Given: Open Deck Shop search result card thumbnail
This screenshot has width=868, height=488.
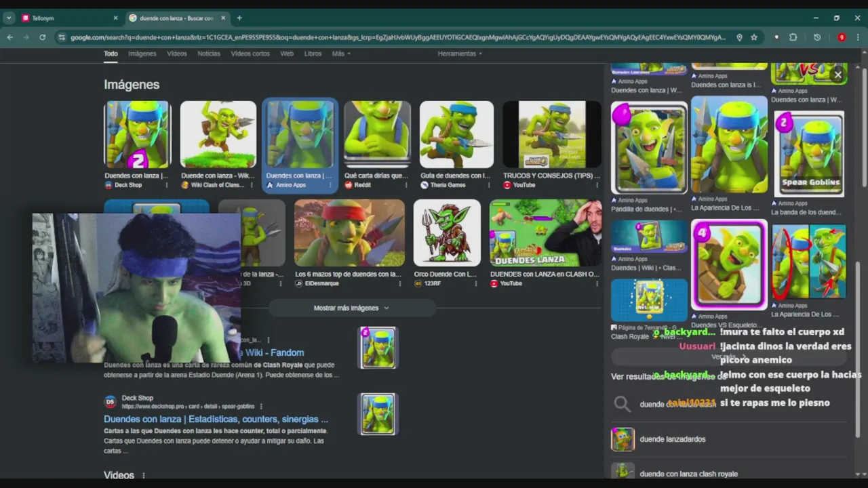Looking at the screenshot, I should point(378,413).
